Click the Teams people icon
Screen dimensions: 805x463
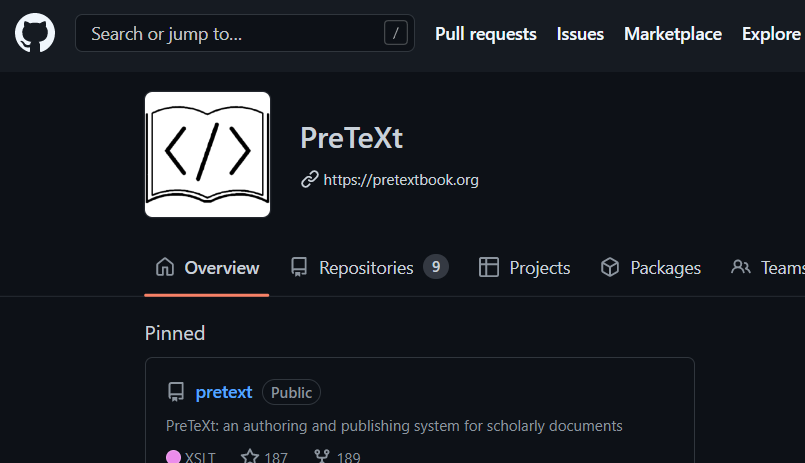pyautogui.click(x=741, y=267)
